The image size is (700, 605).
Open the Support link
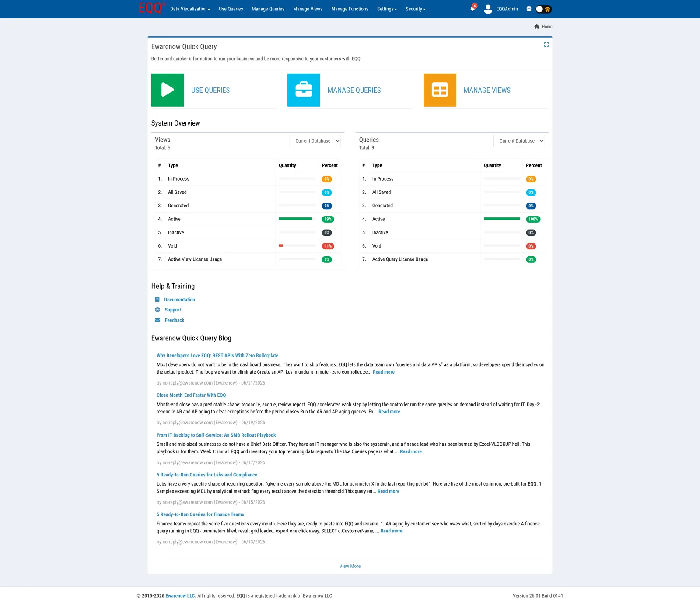pos(173,310)
